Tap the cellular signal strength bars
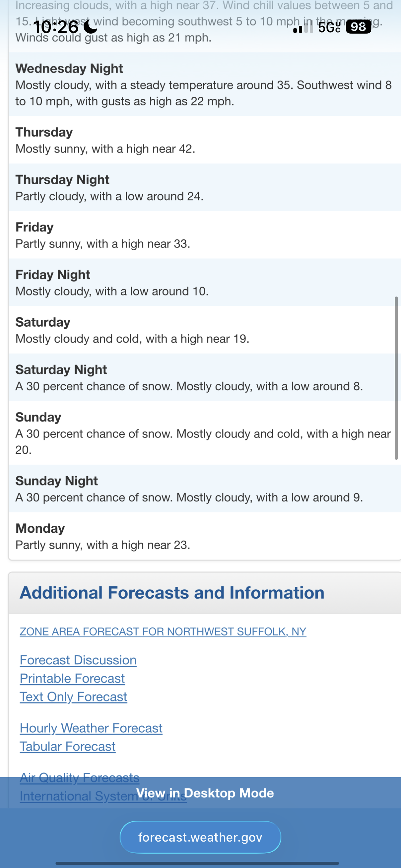The height and width of the screenshot is (868, 401). pos(303,27)
